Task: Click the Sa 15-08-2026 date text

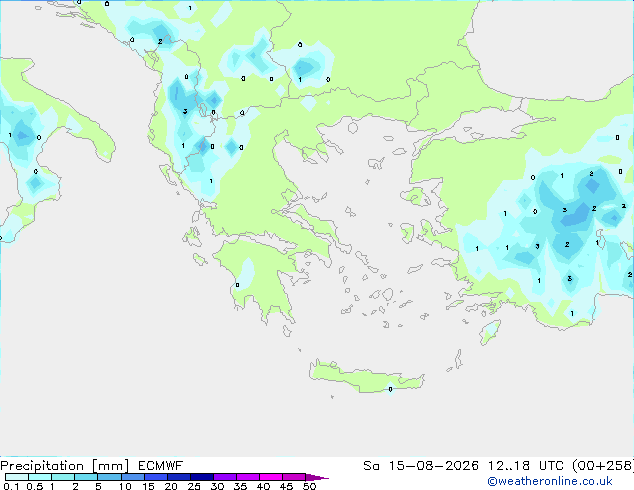Action: pyautogui.click(x=421, y=466)
